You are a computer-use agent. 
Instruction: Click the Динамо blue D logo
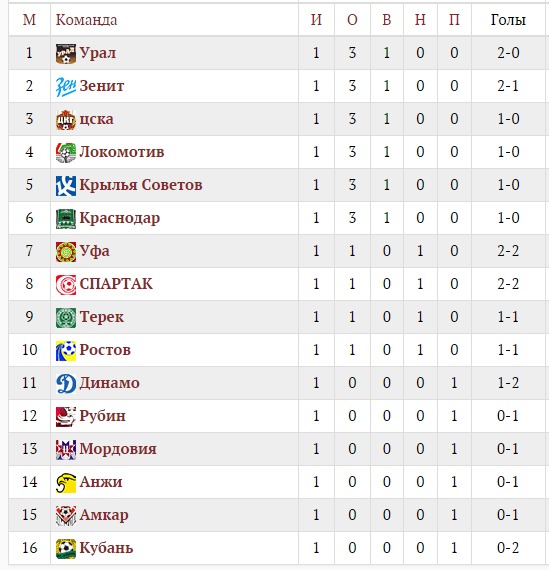pos(66,384)
